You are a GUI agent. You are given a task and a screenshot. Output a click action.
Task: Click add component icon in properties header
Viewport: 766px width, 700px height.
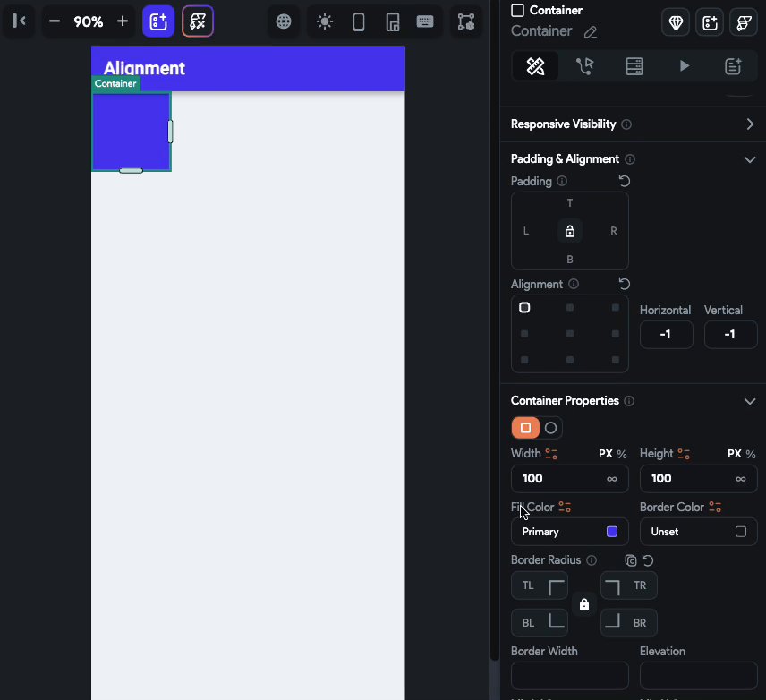coord(710,22)
